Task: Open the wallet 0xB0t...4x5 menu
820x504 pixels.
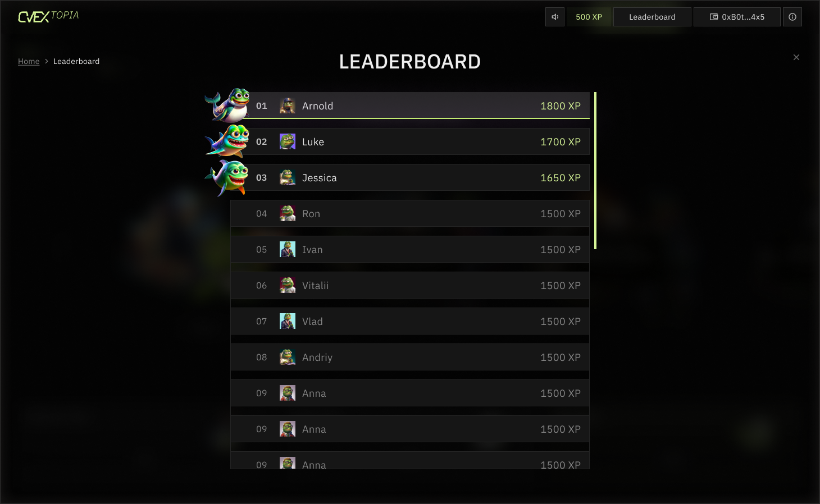Action: [737, 17]
